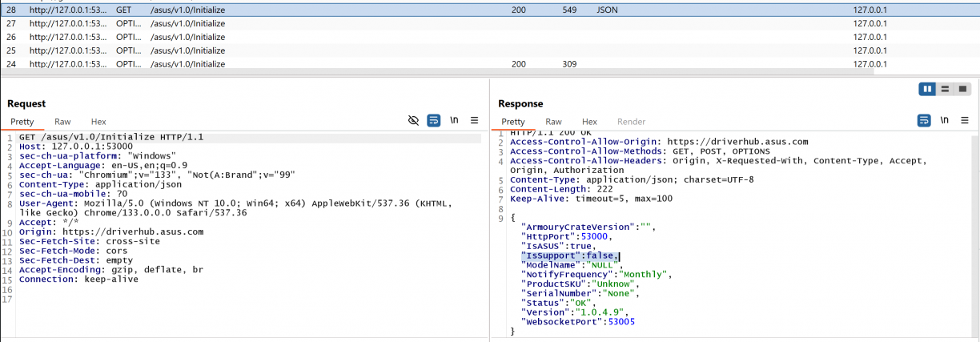Select top-bottom stacked layout icon
The width and height of the screenshot is (980, 342).
tap(946, 89)
